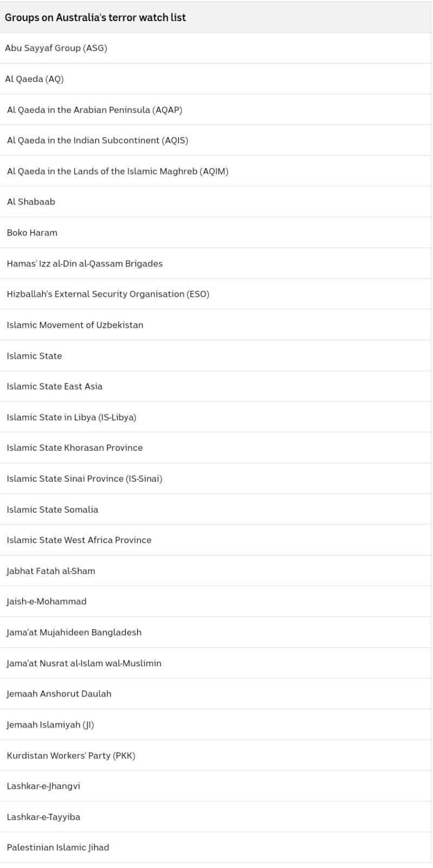Screen dimensions: 433x868
Task: Select the Palestinian Islamic Jihad row
Action: (x=216, y=847)
